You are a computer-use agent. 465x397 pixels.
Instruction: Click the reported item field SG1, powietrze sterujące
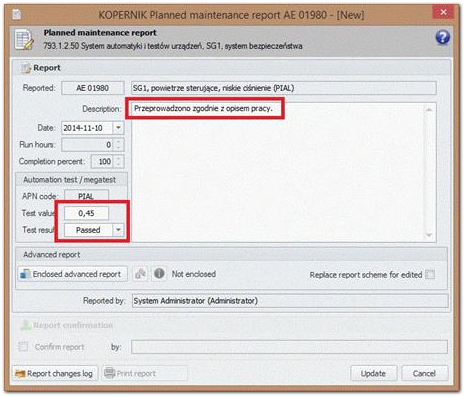coord(283,88)
